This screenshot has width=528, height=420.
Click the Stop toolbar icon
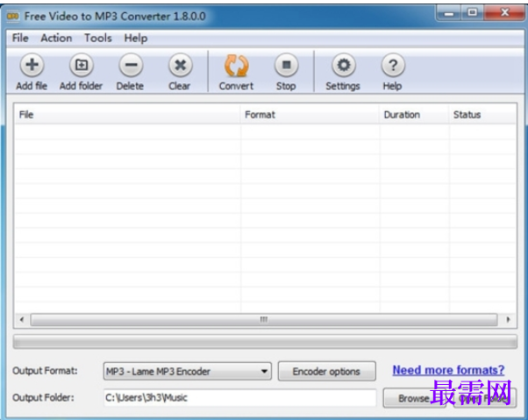(x=286, y=65)
